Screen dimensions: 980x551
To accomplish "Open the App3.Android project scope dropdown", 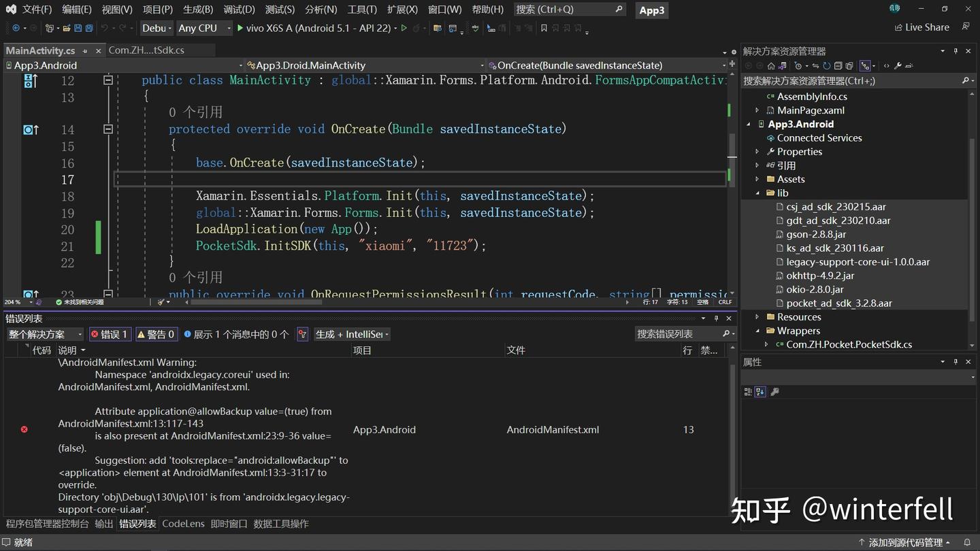I will [124, 65].
